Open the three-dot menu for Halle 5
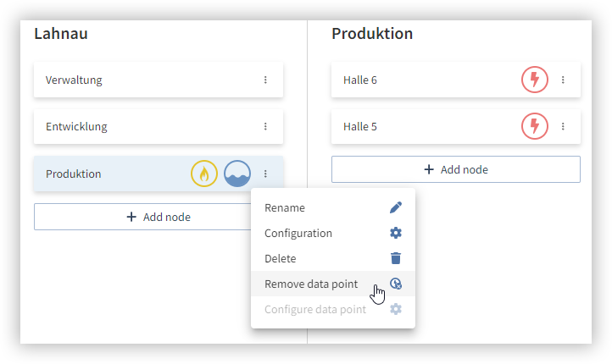 [563, 126]
